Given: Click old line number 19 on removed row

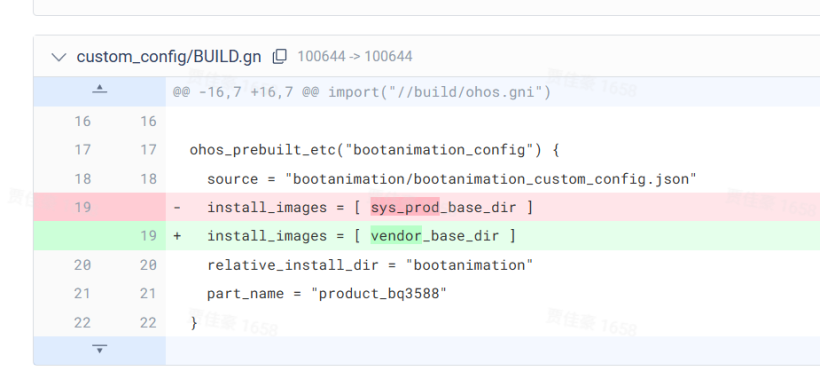Looking at the screenshot, I should tap(83, 207).
